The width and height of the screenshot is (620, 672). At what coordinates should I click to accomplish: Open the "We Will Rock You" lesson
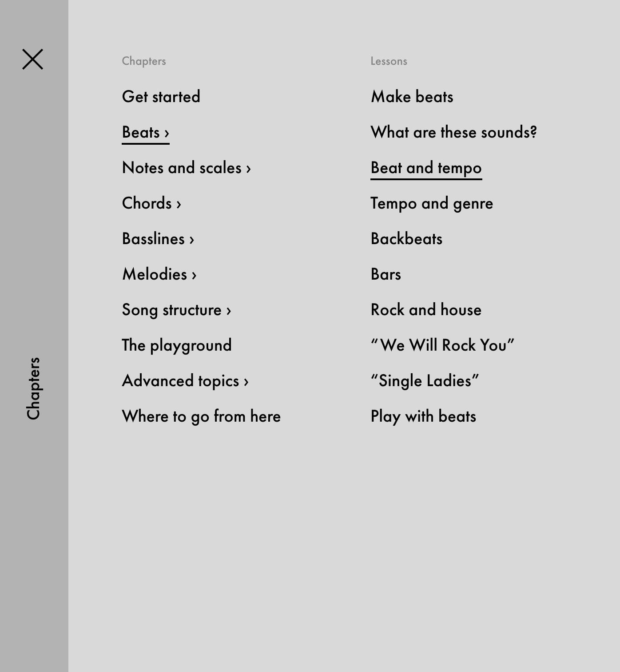443,345
